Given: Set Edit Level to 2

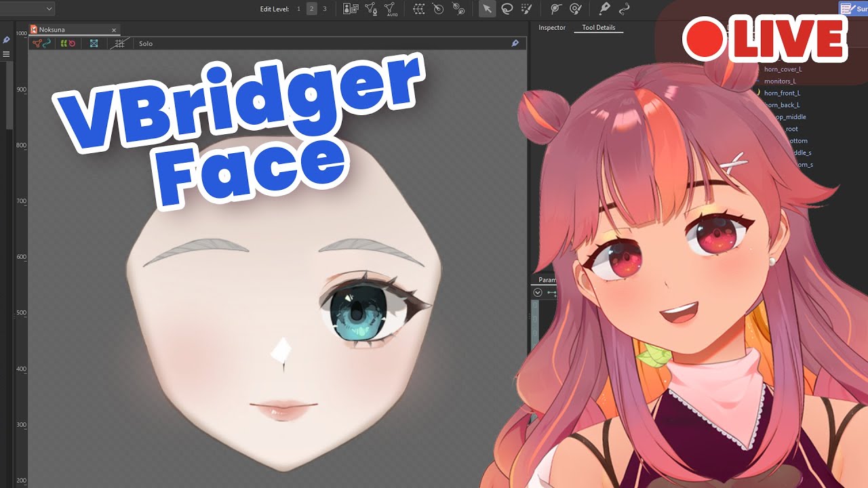Looking at the screenshot, I should click(312, 9).
